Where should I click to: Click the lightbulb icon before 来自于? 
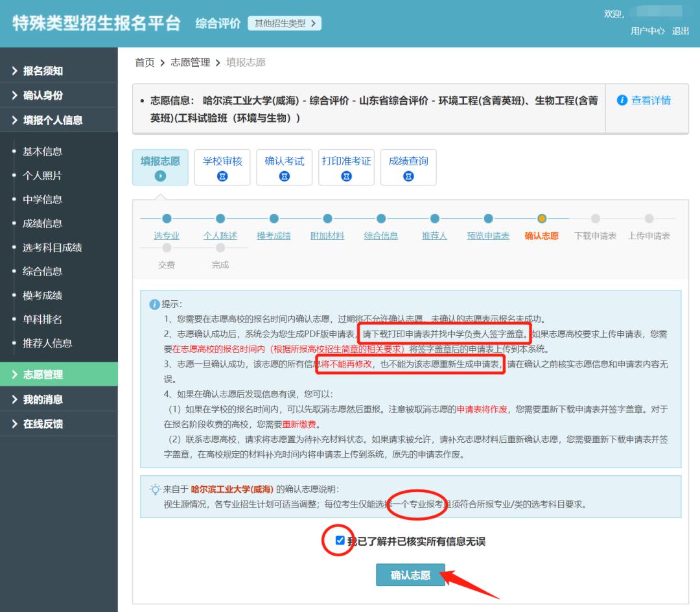click(x=155, y=489)
